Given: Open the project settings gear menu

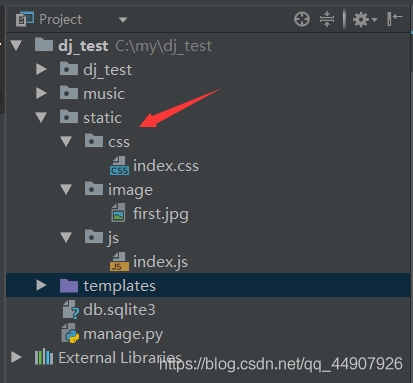Looking at the screenshot, I should (x=365, y=19).
